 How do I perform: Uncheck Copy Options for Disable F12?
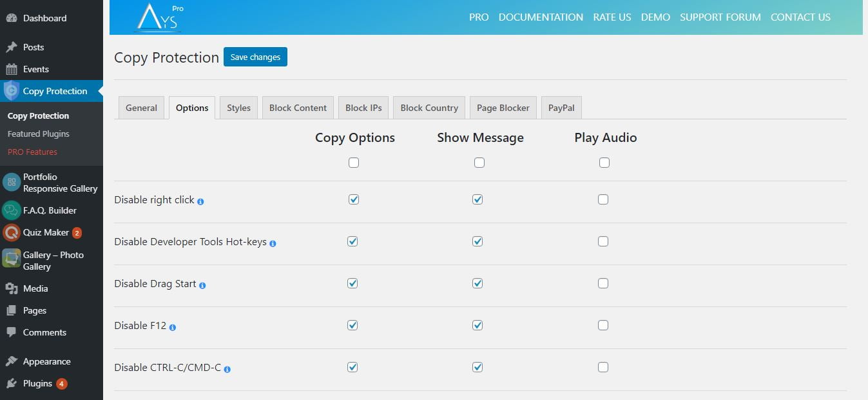tap(352, 325)
